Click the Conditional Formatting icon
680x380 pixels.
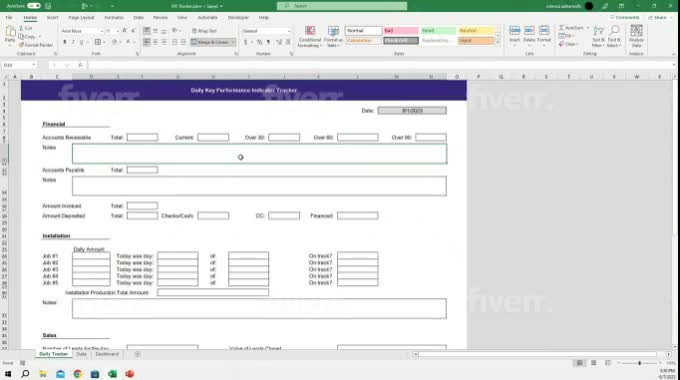click(310, 36)
